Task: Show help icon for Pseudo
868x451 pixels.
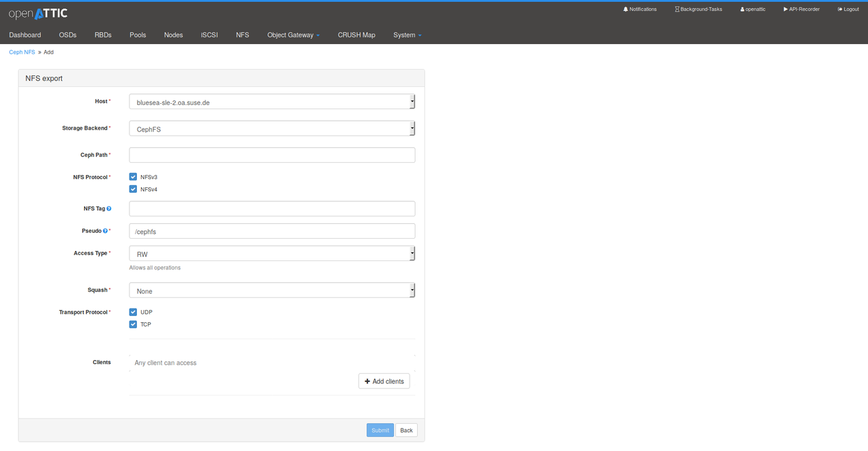Action: click(105, 231)
